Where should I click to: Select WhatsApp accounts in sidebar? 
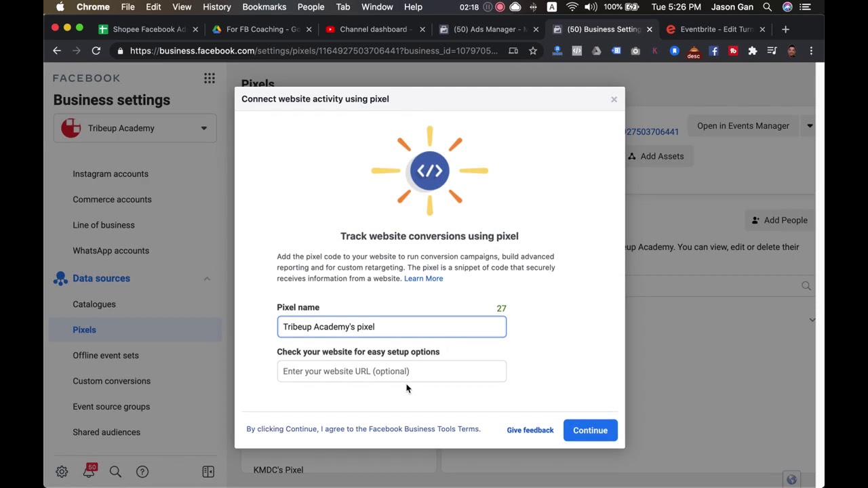pyautogui.click(x=111, y=251)
